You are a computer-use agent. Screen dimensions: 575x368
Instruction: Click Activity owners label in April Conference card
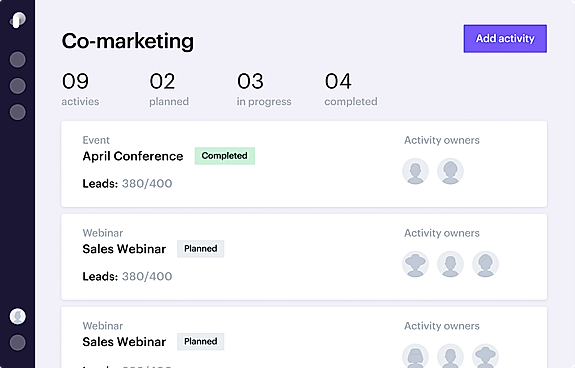coord(442,140)
